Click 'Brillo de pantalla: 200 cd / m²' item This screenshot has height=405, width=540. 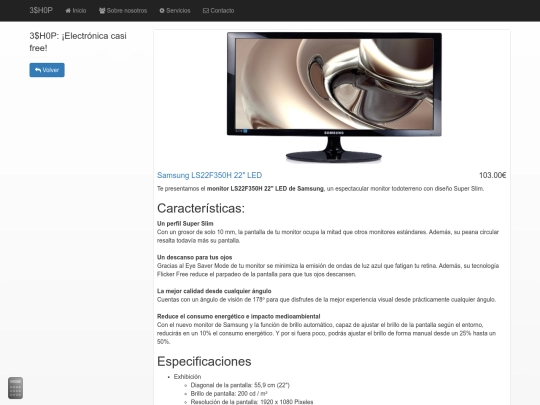click(229, 394)
